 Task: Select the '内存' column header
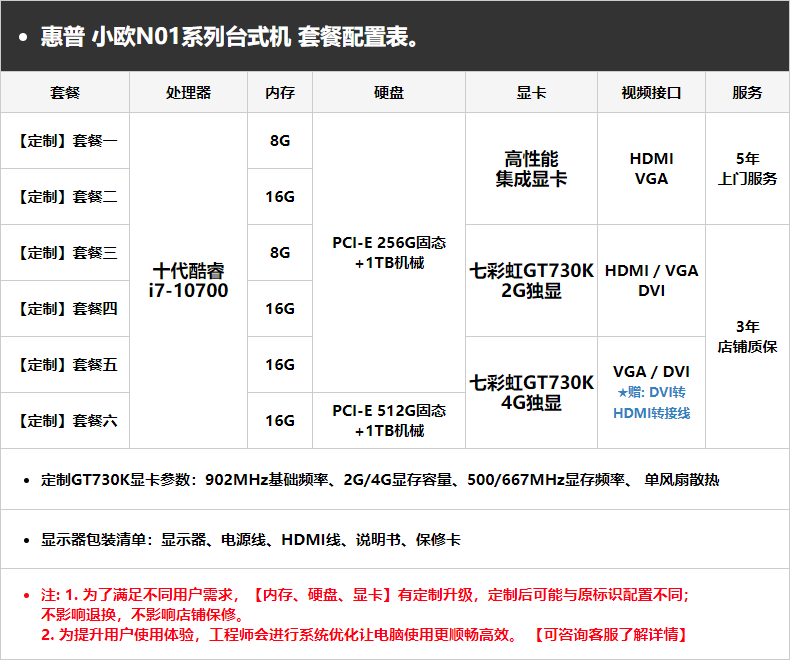280,93
